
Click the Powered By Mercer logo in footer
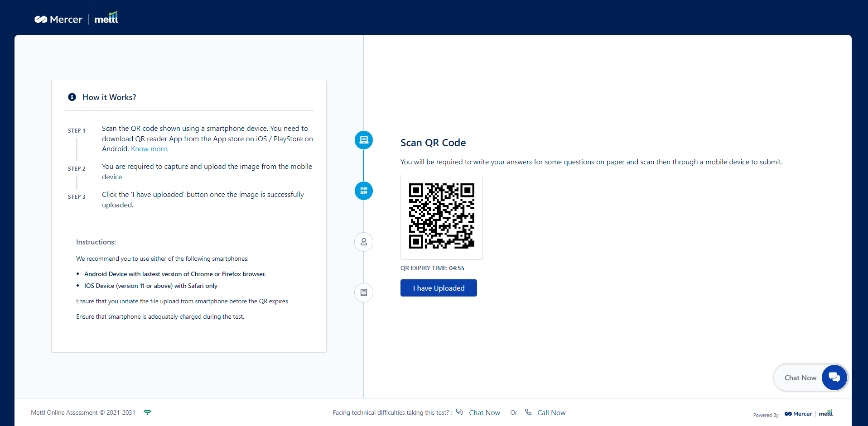click(x=798, y=414)
